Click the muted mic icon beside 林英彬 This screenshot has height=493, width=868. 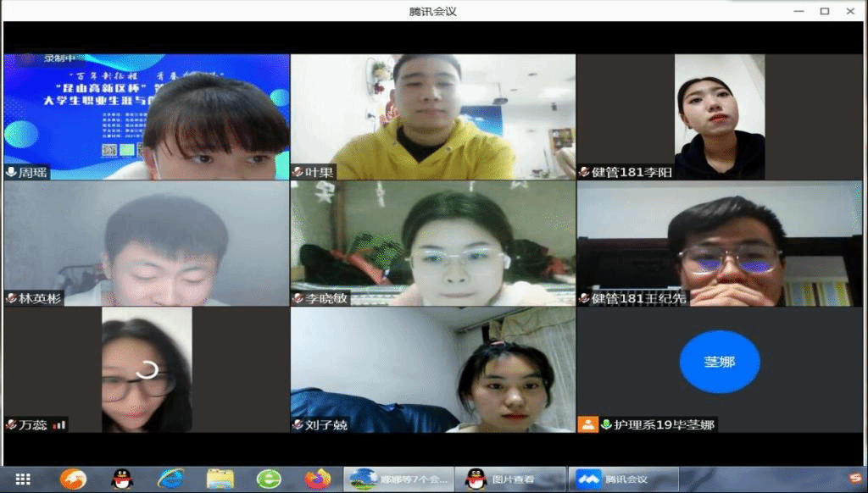click(x=11, y=298)
